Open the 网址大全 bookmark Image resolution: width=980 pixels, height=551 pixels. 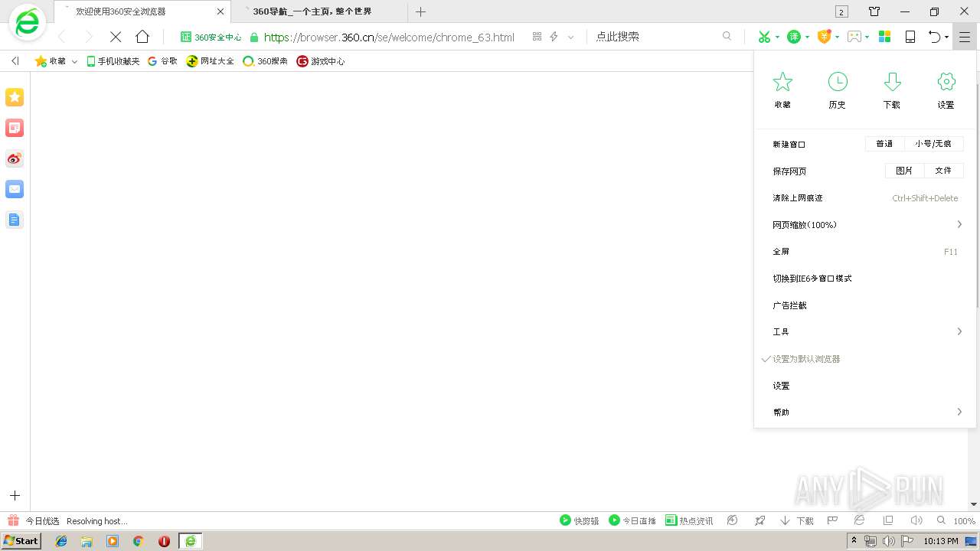pos(211,61)
